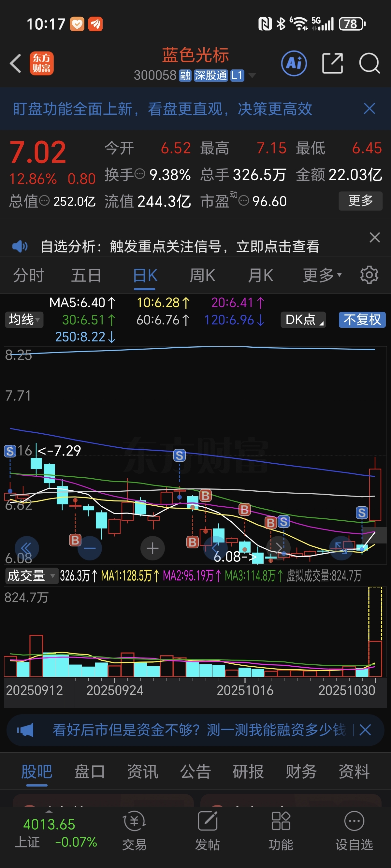391x868 pixels.
Task: Tap the latest red candlestick
Action: [375, 494]
